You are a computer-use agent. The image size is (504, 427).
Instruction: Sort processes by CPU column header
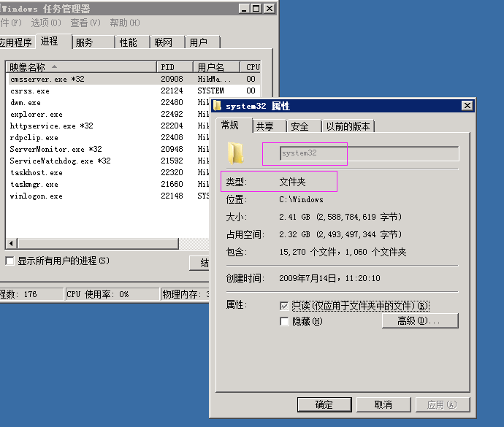coord(251,67)
